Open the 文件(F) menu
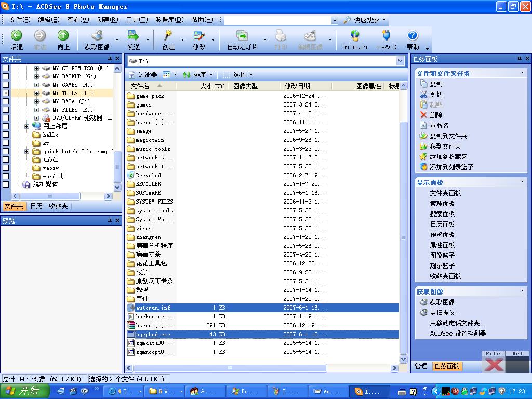The image size is (532, 399). tap(20, 20)
